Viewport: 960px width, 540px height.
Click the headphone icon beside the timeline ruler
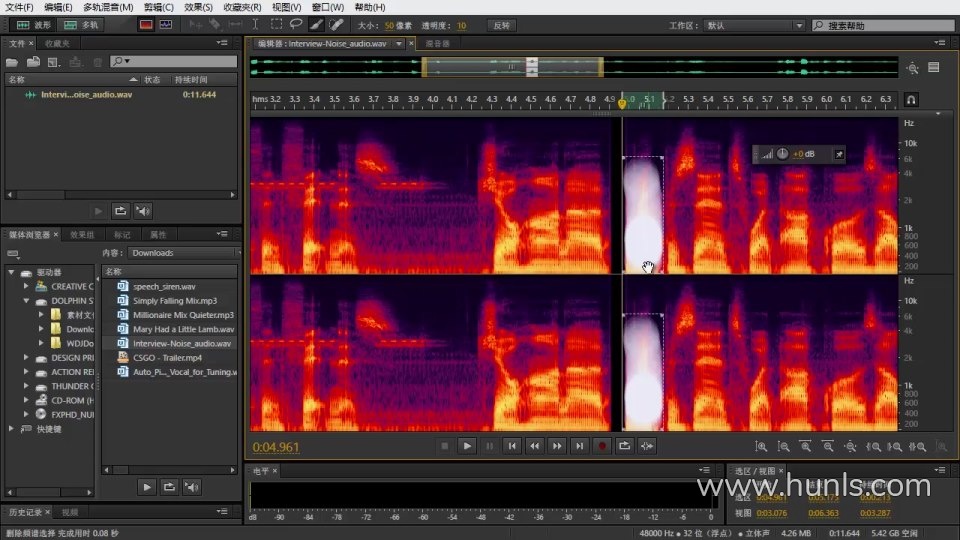point(910,100)
